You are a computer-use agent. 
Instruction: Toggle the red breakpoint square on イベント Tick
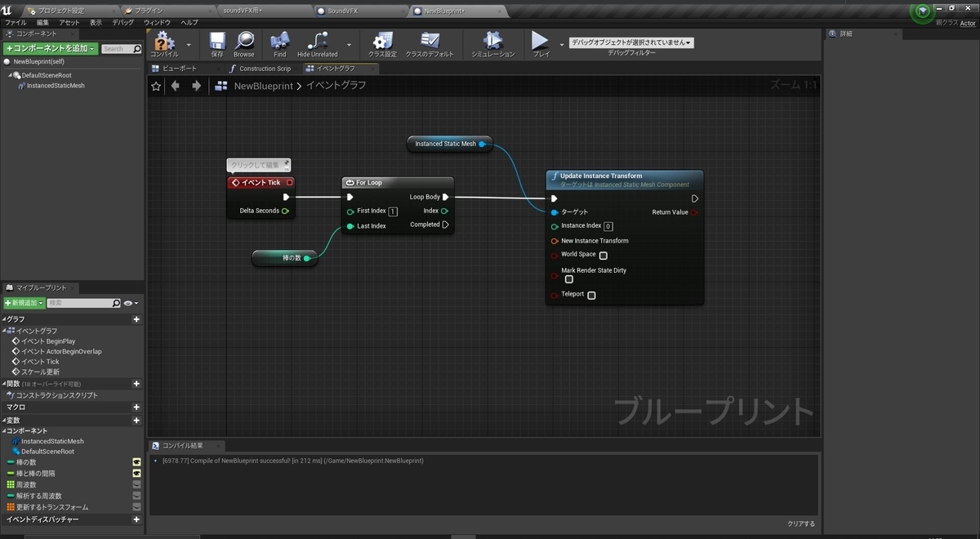click(289, 183)
